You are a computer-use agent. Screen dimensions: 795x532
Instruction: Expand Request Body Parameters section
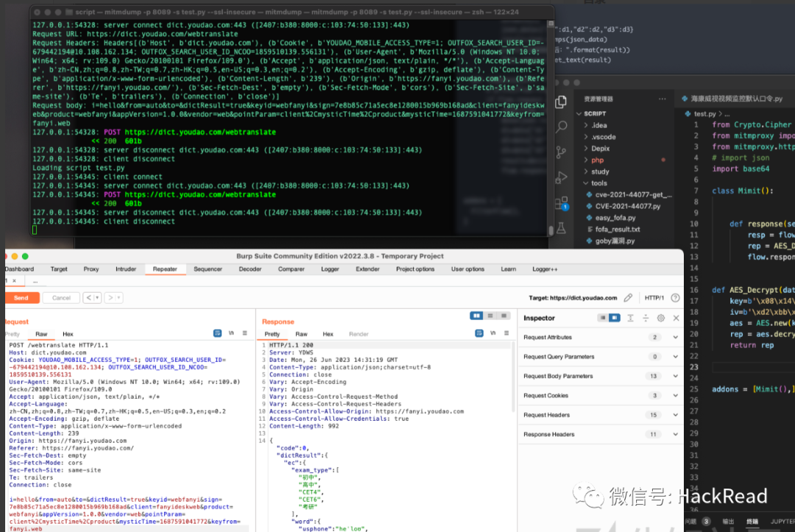675,376
